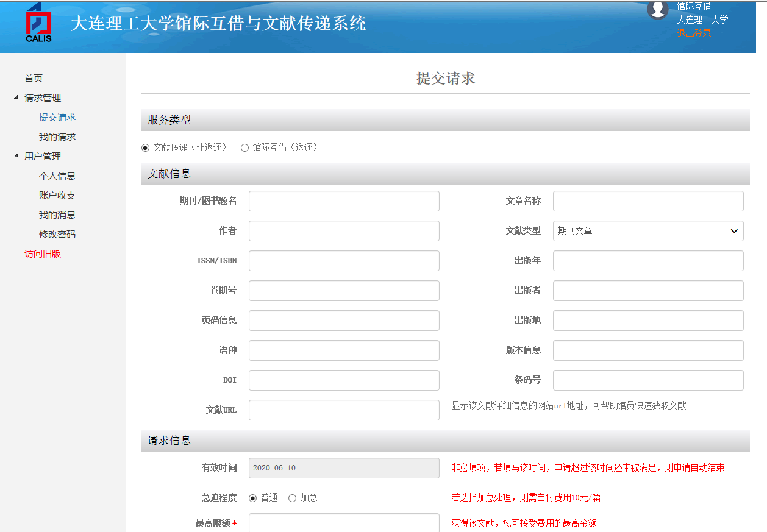Select 文献传递（非返还） radio button
Viewport: 767px width, 532px height.
click(145, 147)
